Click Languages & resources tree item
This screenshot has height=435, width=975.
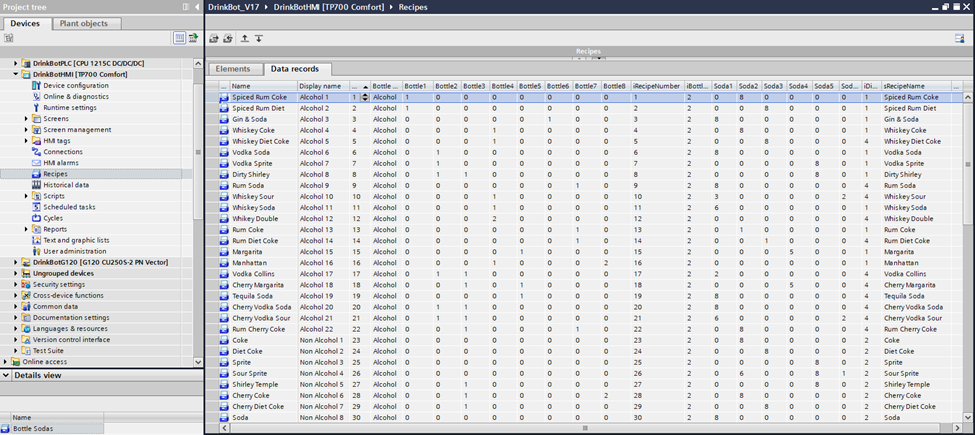click(70, 329)
